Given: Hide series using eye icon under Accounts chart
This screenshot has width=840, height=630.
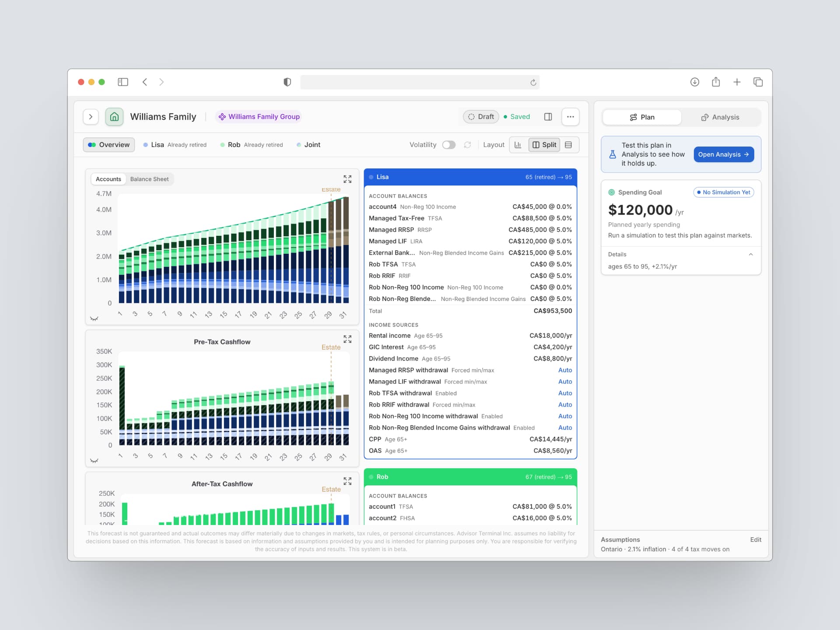Looking at the screenshot, I should tap(94, 318).
